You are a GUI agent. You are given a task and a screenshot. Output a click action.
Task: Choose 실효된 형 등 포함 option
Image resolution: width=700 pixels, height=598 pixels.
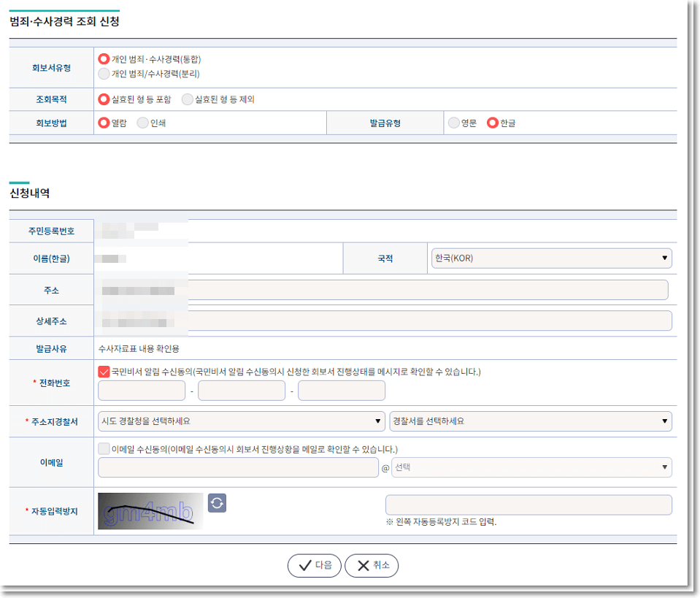coord(104,99)
